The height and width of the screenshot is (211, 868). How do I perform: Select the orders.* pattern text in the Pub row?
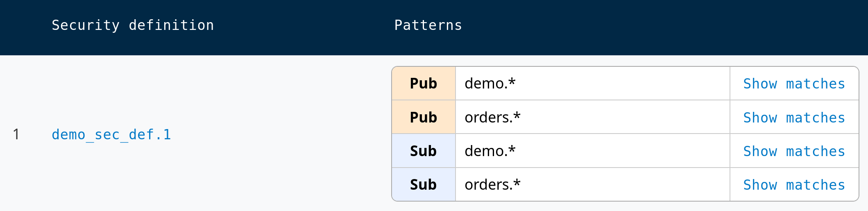click(492, 118)
